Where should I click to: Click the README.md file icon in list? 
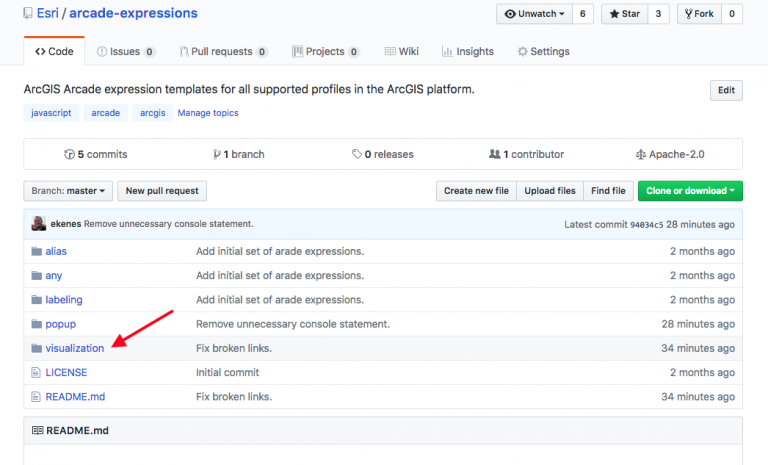(x=37, y=396)
